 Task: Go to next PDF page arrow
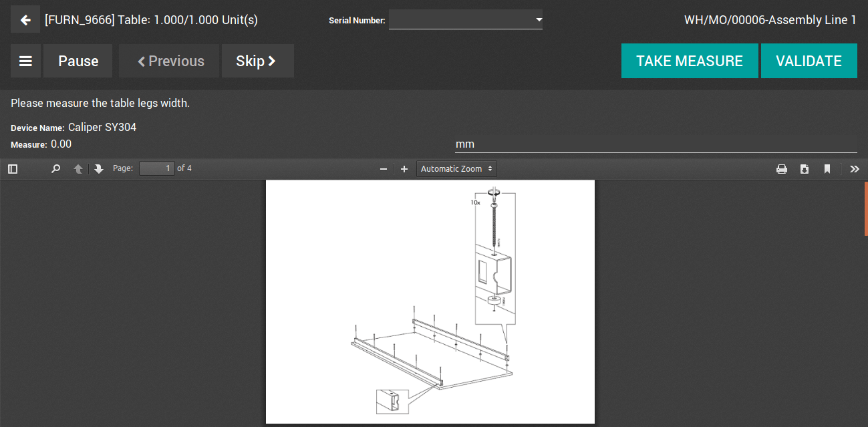point(99,169)
